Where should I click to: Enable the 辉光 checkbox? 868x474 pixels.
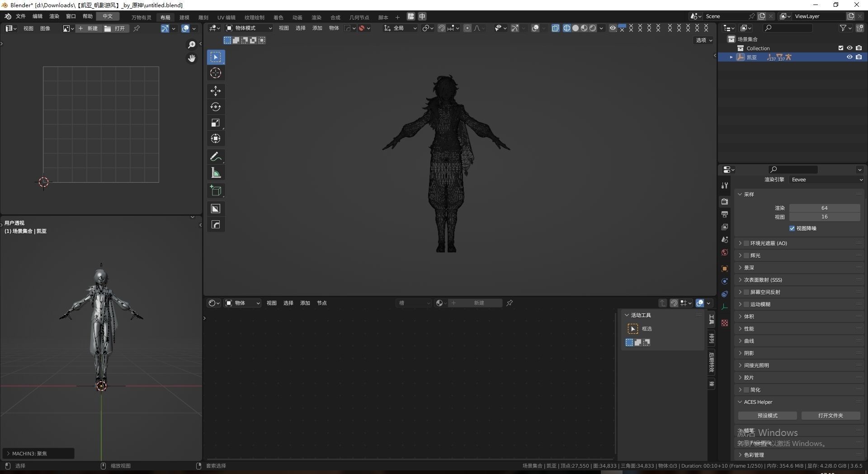tap(746, 256)
